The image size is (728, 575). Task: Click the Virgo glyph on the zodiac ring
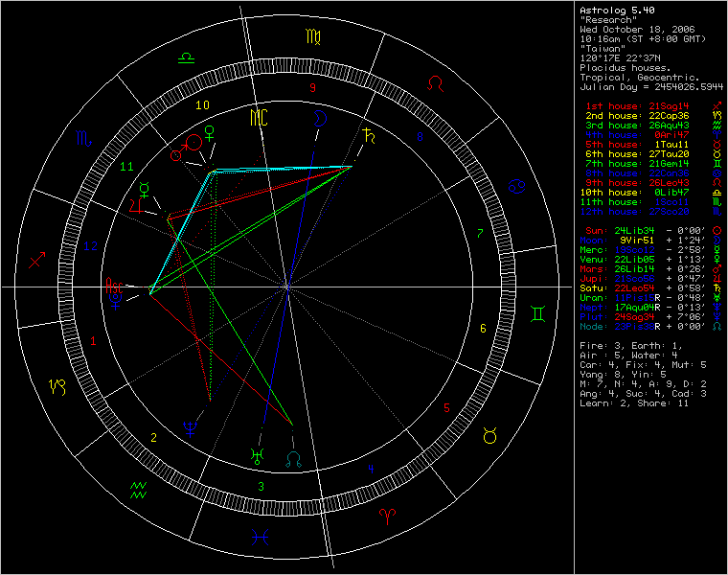coord(313,36)
